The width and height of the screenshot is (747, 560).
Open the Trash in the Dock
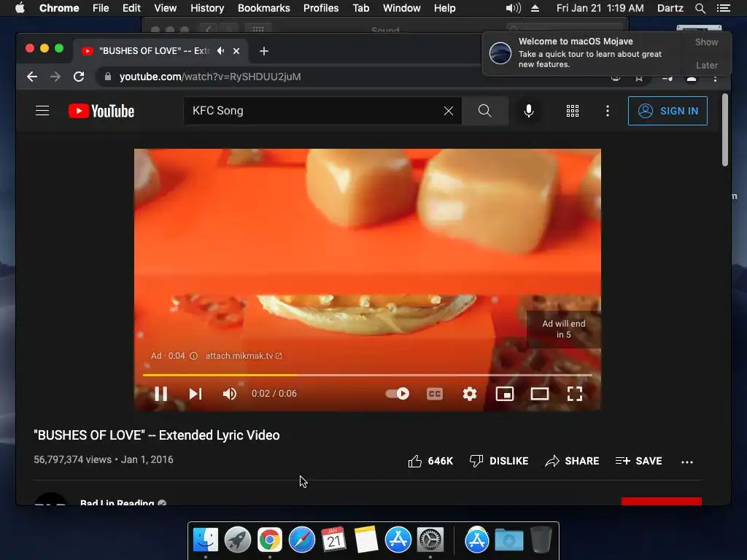[541, 540]
